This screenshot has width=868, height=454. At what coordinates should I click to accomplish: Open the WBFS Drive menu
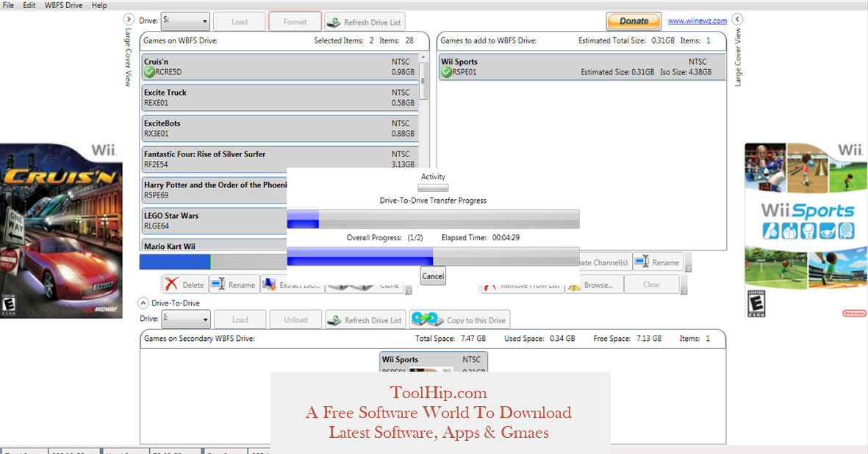64,5
